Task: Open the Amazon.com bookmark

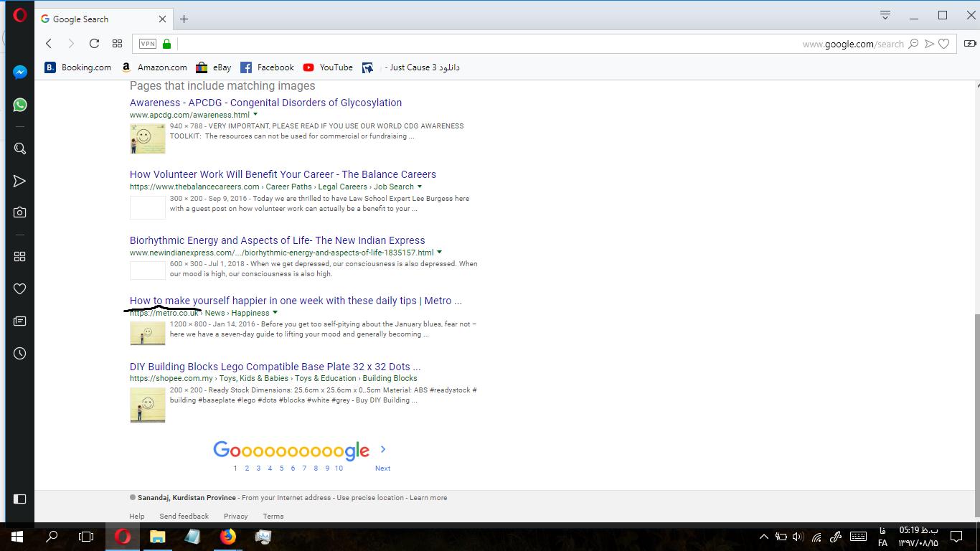Action: (x=154, y=67)
